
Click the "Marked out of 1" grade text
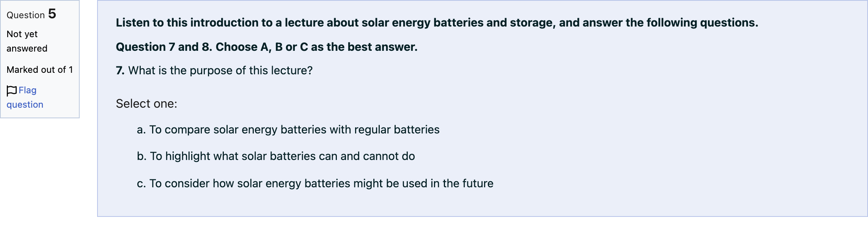tap(40, 70)
